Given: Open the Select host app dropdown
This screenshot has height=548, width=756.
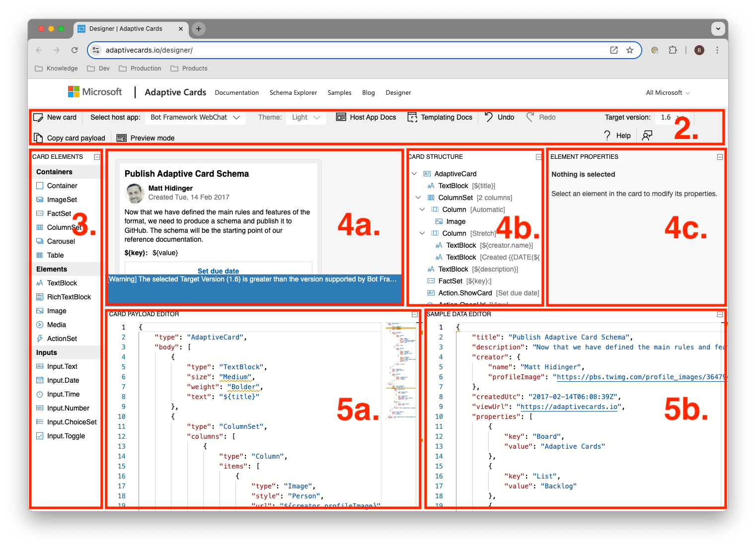Looking at the screenshot, I should (x=195, y=117).
